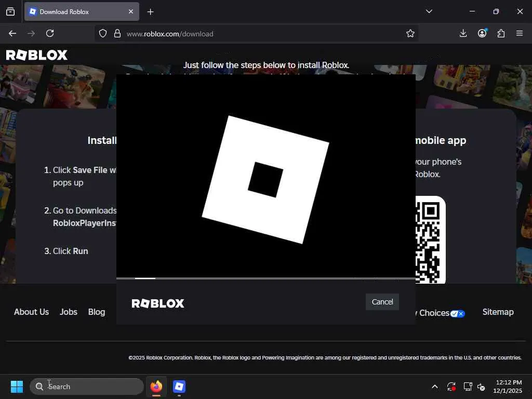
Task: Click the taskbar Search box
Action: 87,387
